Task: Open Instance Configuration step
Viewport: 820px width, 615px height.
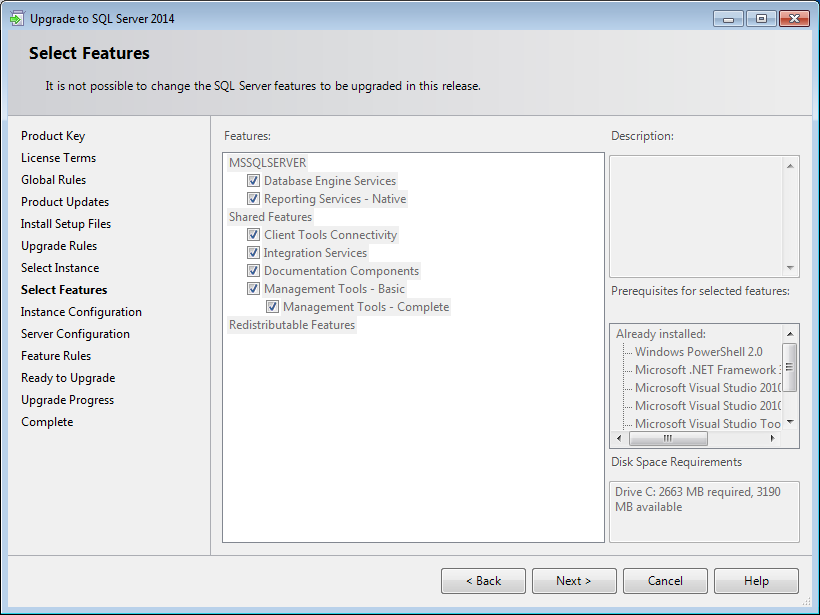Action: click(x=81, y=312)
